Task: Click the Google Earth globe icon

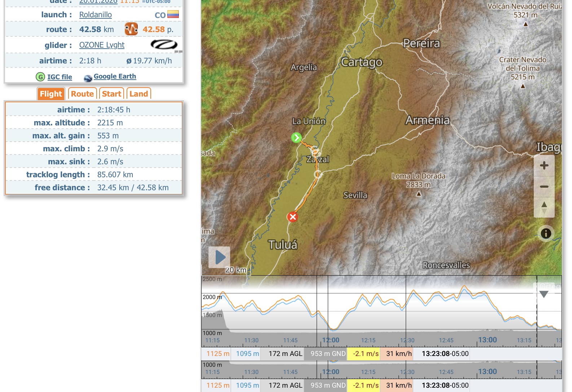Action: pos(88,78)
